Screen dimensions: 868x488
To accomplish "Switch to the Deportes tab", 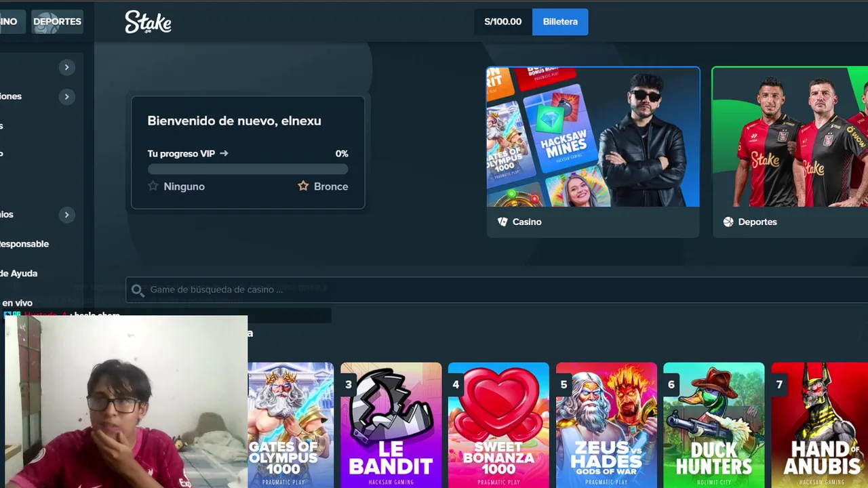I will (x=57, y=22).
